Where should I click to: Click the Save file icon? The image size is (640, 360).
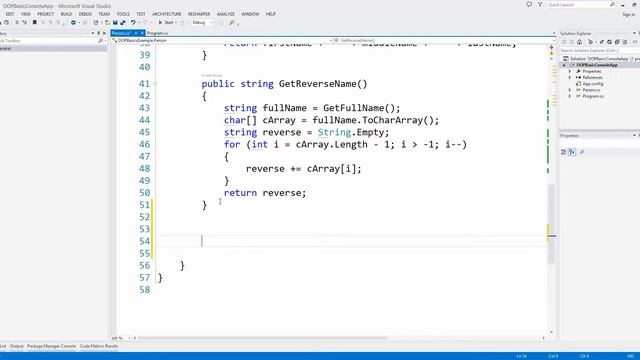click(x=115, y=22)
